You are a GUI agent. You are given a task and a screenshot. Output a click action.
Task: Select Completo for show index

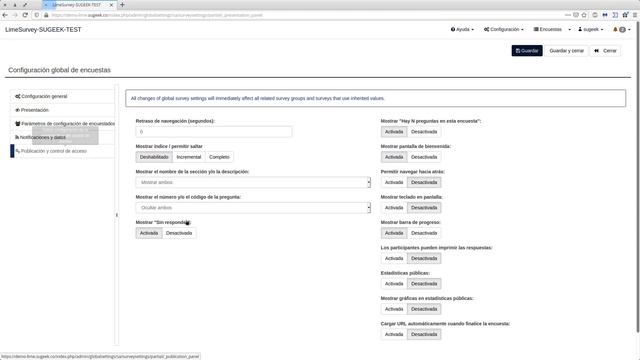(x=219, y=157)
